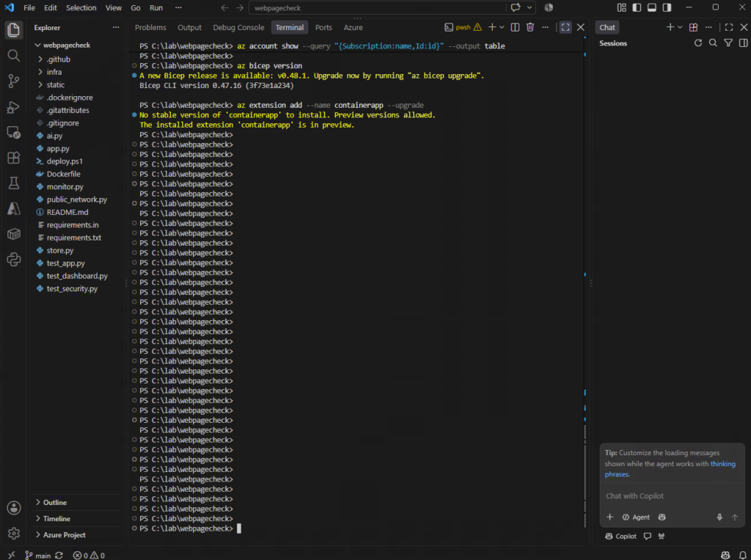751x560 pixels.
Task: Switch to the Debug Console tab
Action: tap(238, 27)
